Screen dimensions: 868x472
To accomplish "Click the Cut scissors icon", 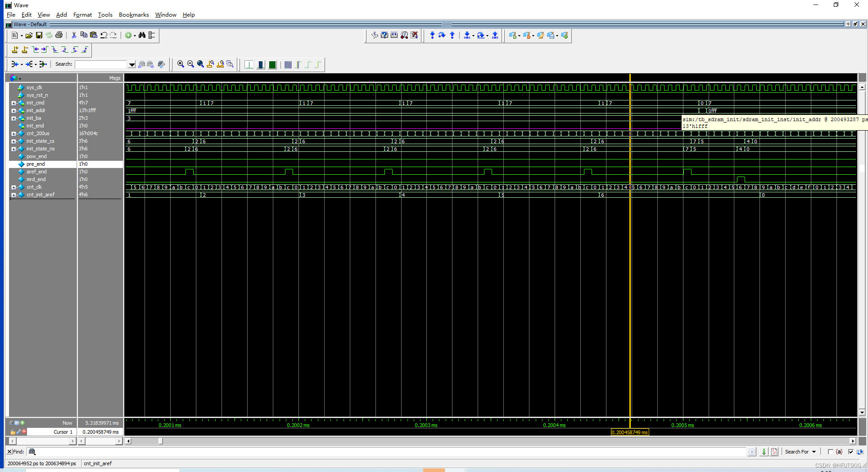I will [x=74, y=35].
